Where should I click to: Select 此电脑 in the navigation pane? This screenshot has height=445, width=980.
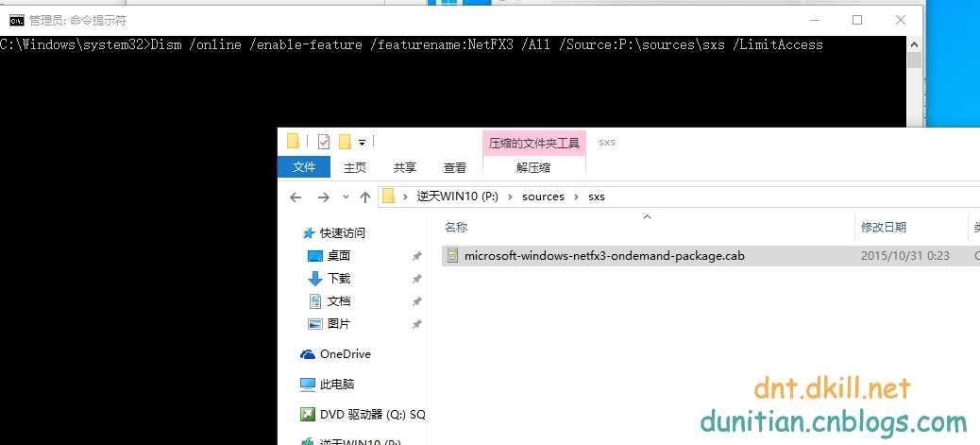[x=337, y=385]
